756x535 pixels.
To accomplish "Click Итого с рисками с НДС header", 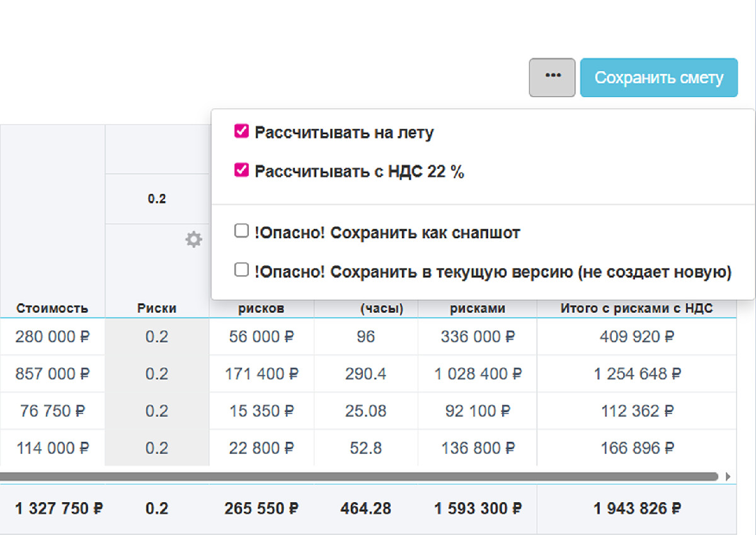I will (x=636, y=308).
